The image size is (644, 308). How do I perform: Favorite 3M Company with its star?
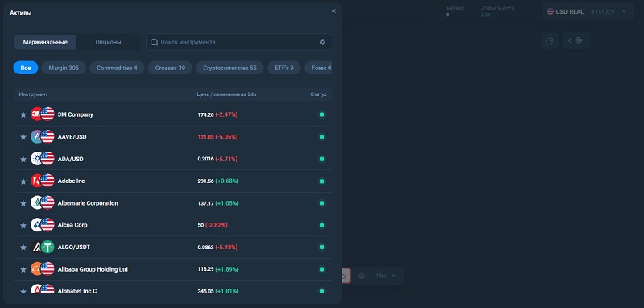[23, 114]
